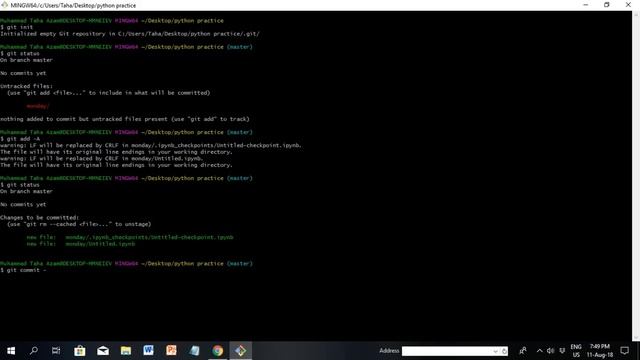Launch PowerPoint from the taskbar
This screenshot has width=640, height=360.
[x=171, y=350]
